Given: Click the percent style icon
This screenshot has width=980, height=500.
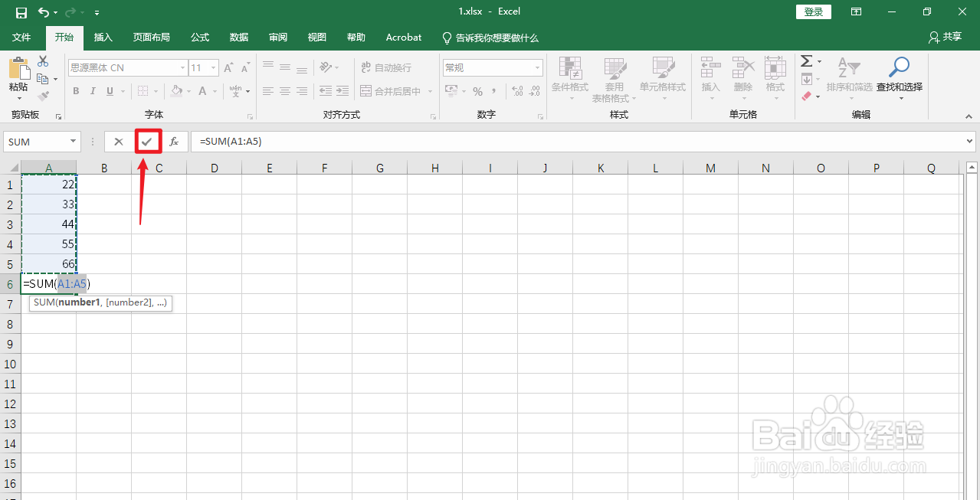Looking at the screenshot, I should [477, 91].
